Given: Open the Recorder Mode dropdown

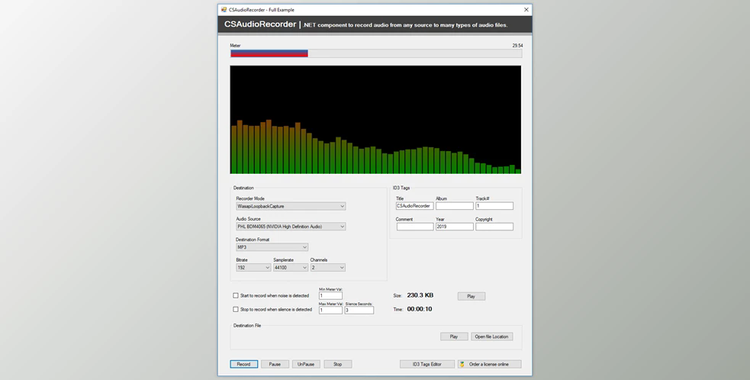Looking at the screenshot, I should click(291, 206).
